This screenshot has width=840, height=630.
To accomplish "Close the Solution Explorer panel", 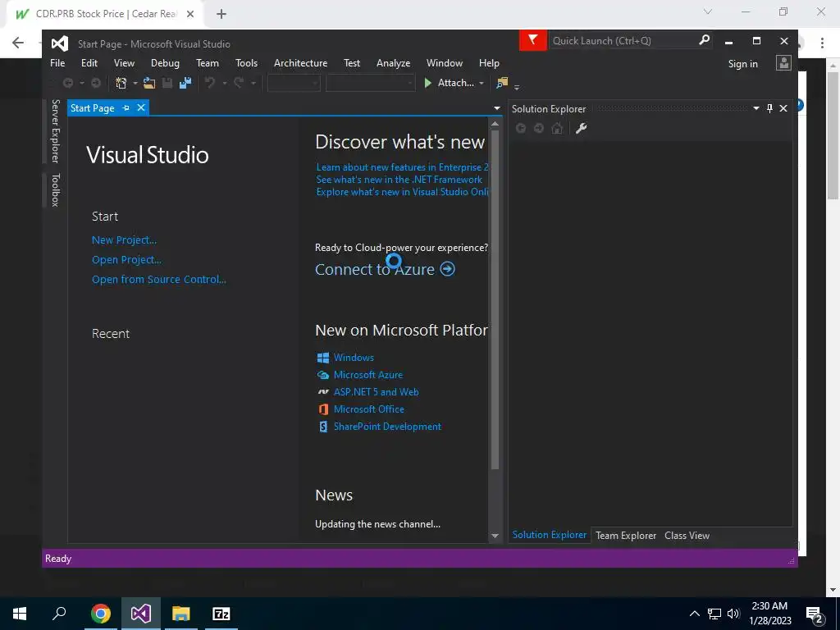I will click(x=783, y=108).
